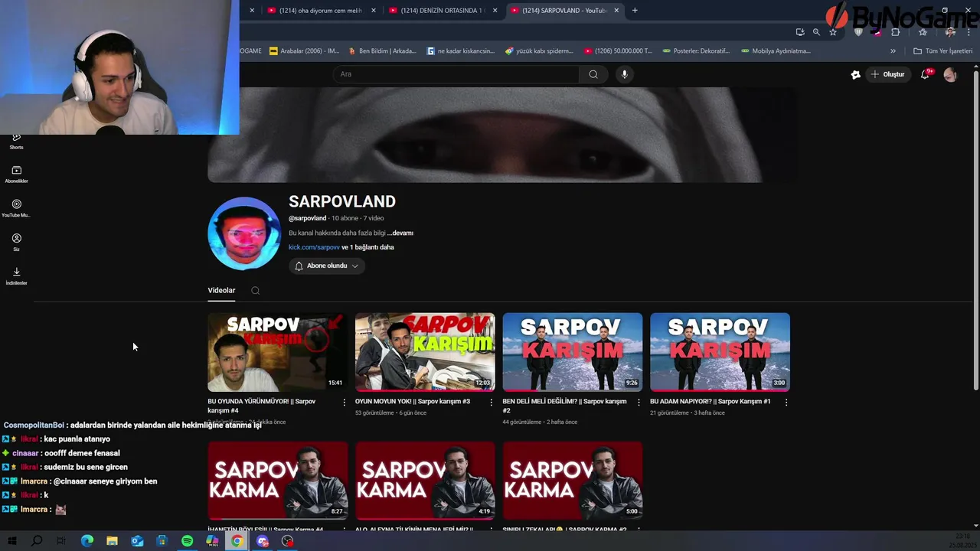
Task: Open Sarpov Karma thumbnail with 4:19 duration
Action: [x=425, y=481]
